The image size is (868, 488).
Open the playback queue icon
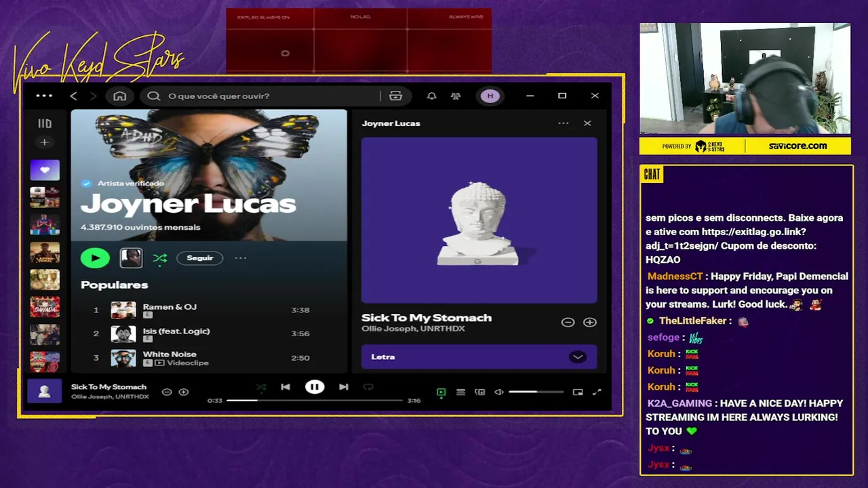click(x=460, y=392)
